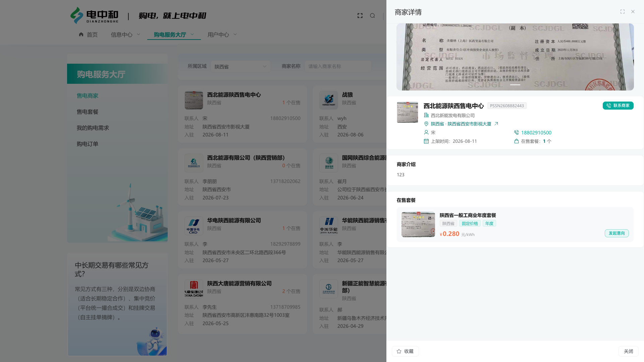
Task: Expand the 信息中心 menu
Action: click(x=125, y=35)
